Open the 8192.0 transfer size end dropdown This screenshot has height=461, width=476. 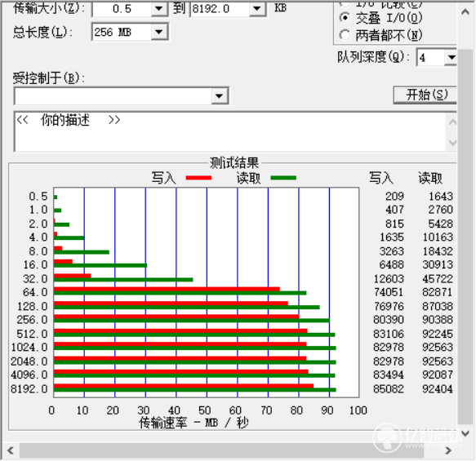click(x=257, y=9)
